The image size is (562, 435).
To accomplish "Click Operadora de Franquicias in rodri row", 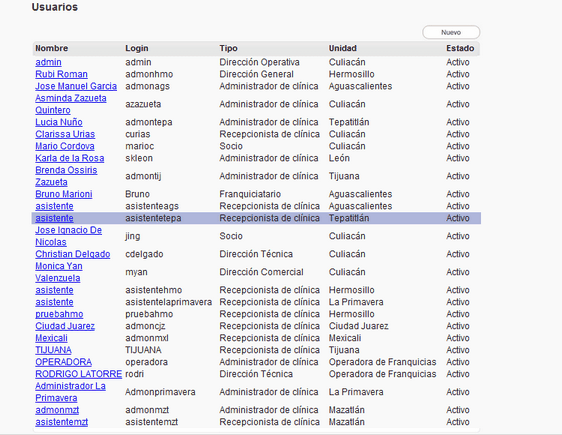I will (x=382, y=374).
